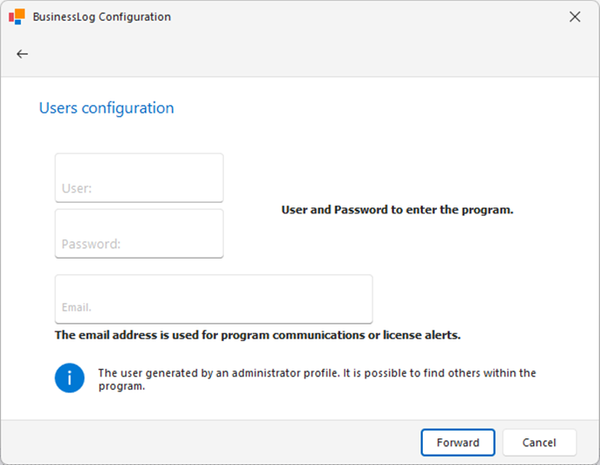Click the 'User and Password to enter' label

[397, 210]
